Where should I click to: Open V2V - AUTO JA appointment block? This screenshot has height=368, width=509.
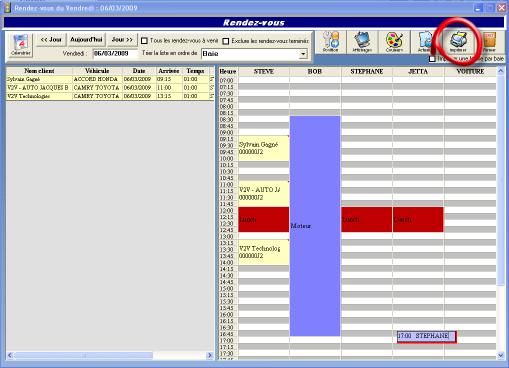[264, 194]
